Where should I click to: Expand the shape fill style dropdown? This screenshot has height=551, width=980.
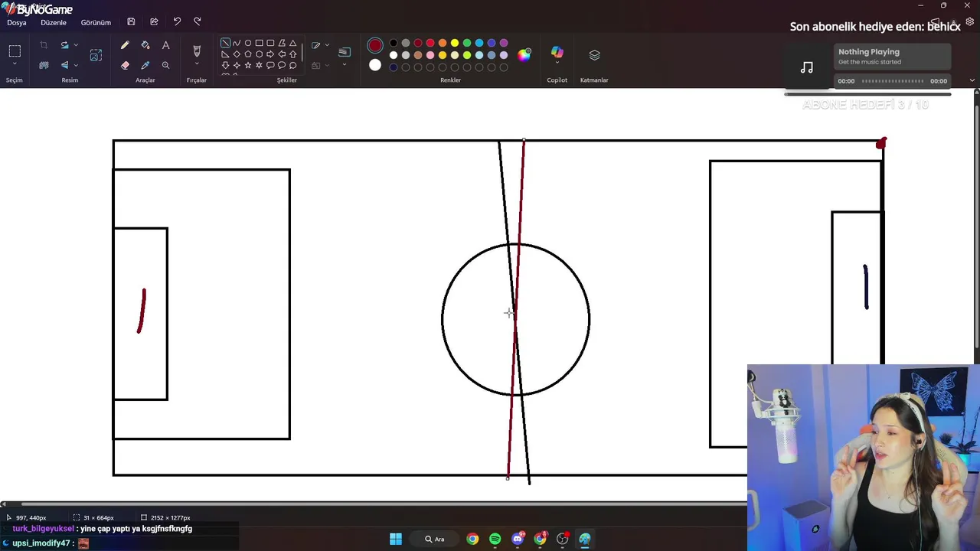pyautogui.click(x=327, y=65)
